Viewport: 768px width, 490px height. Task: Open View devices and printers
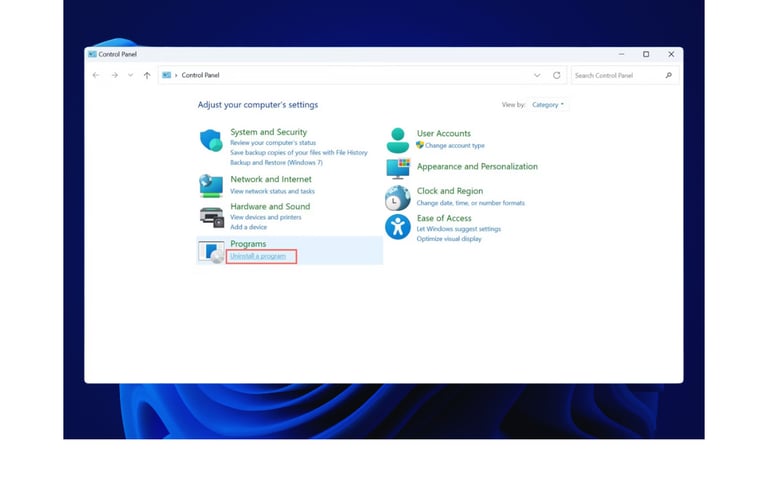[x=265, y=217]
